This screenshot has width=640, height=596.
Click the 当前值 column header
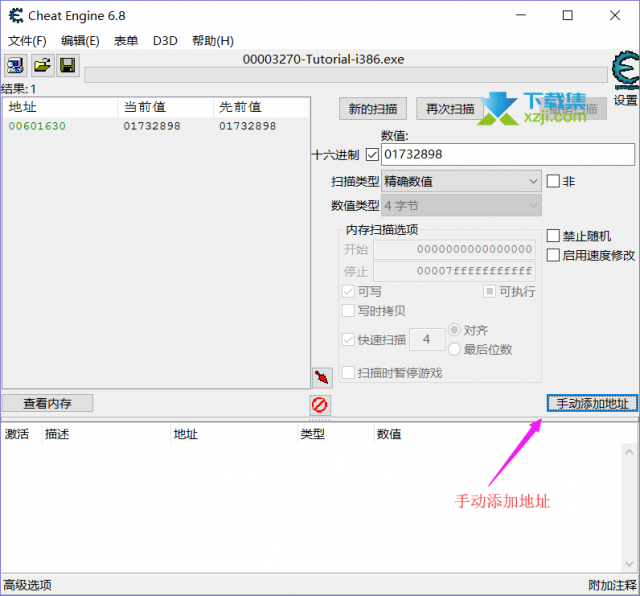point(165,107)
